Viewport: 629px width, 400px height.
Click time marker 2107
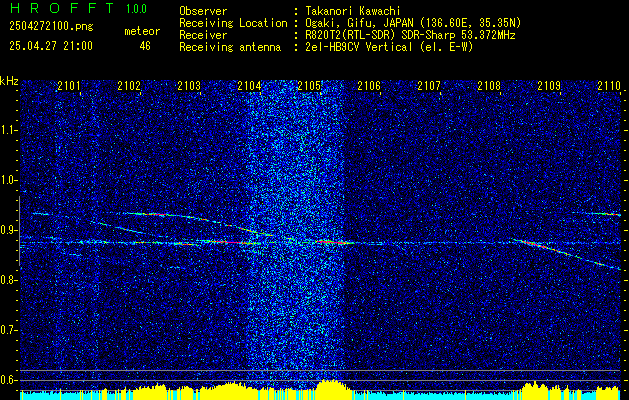coord(429,85)
